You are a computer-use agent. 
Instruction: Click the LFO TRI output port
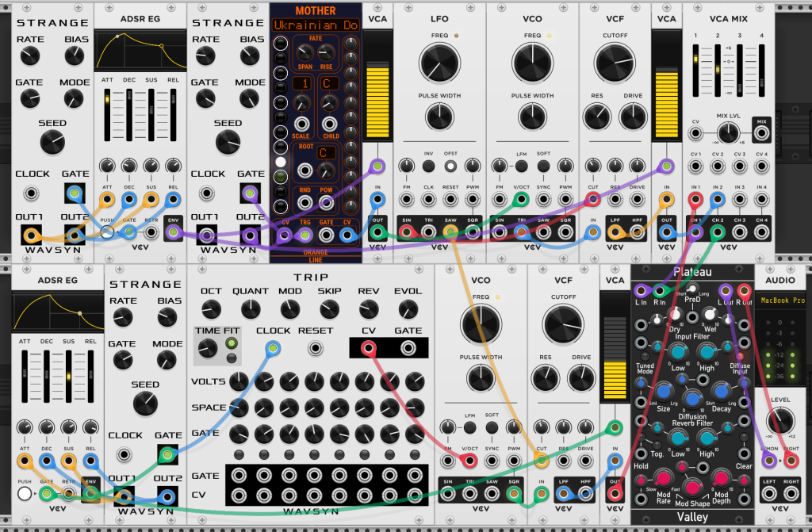(428, 232)
